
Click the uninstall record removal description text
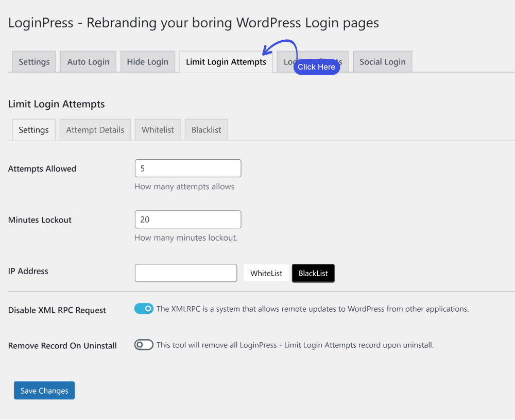pos(295,345)
